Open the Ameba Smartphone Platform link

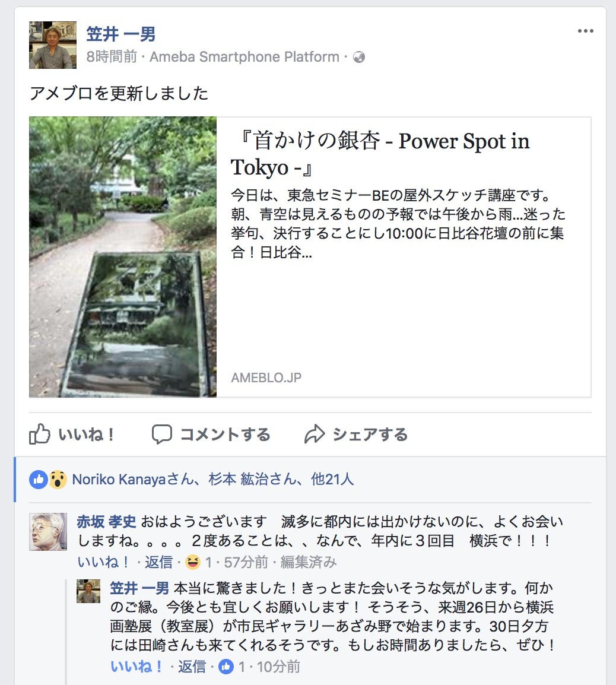(245, 57)
